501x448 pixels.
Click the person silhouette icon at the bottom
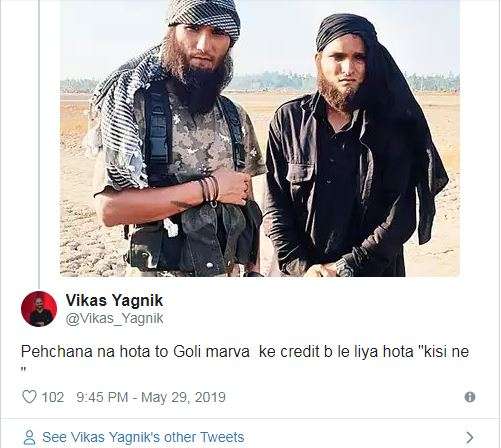coord(30,437)
